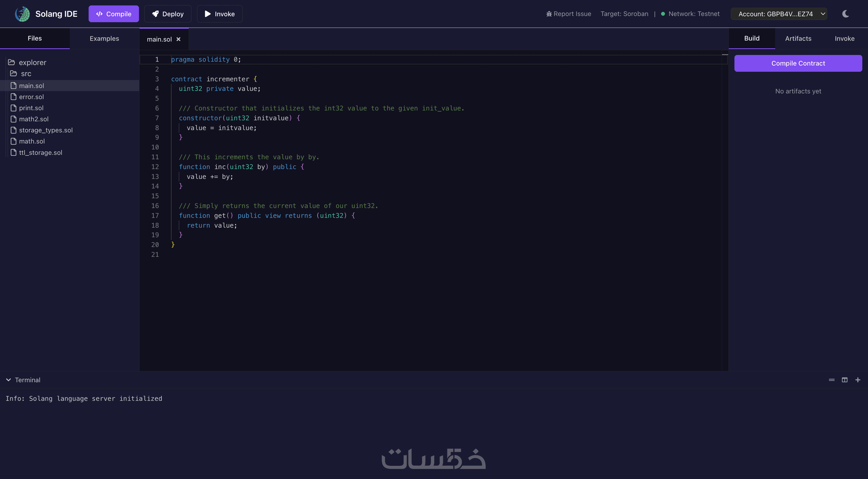This screenshot has width=868, height=479.
Task: Open the storage_types.sol file
Action: point(45,130)
